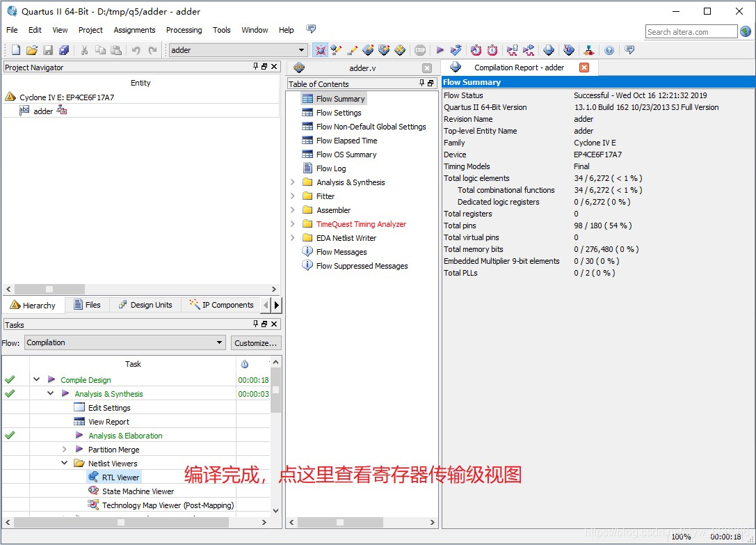Click the Redo toolbar icon
756x545 pixels.
[x=152, y=49]
